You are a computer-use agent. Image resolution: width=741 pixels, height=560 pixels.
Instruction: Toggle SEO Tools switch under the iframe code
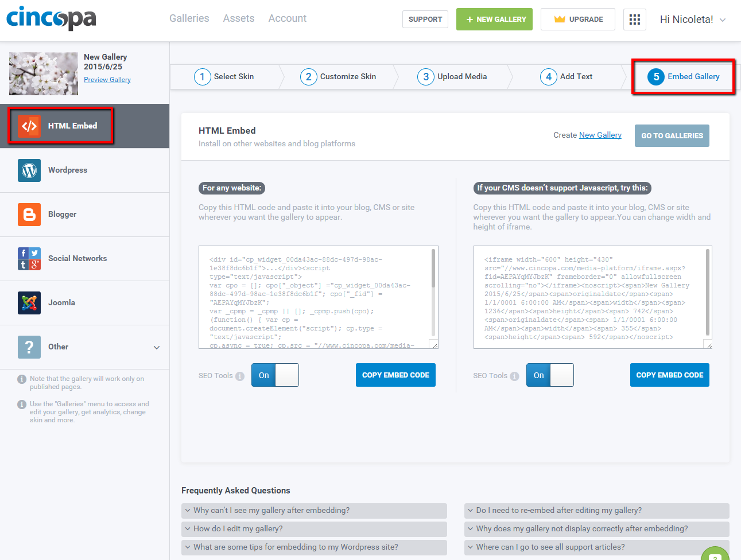click(550, 375)
